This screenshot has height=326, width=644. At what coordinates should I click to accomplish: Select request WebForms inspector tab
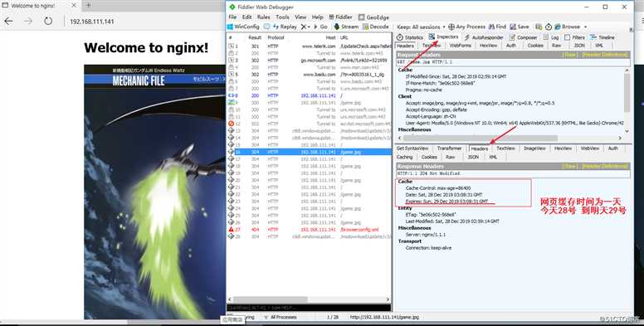click(x=460, y=46)
